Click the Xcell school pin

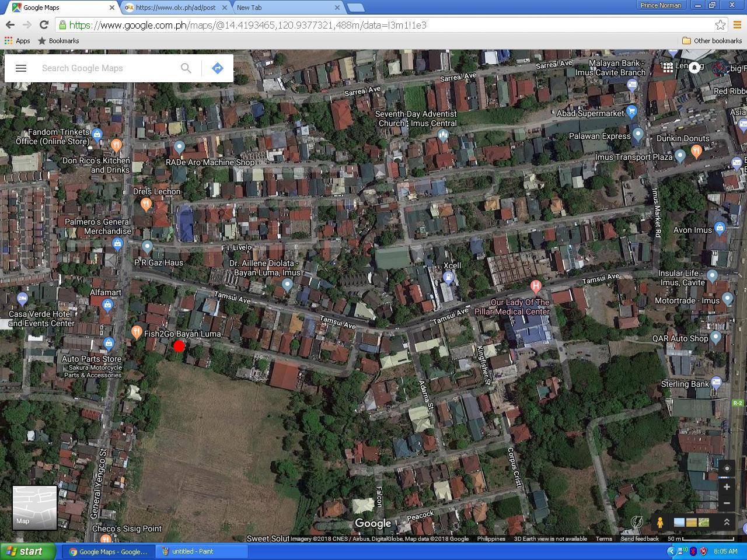click(x=448, y=278)
